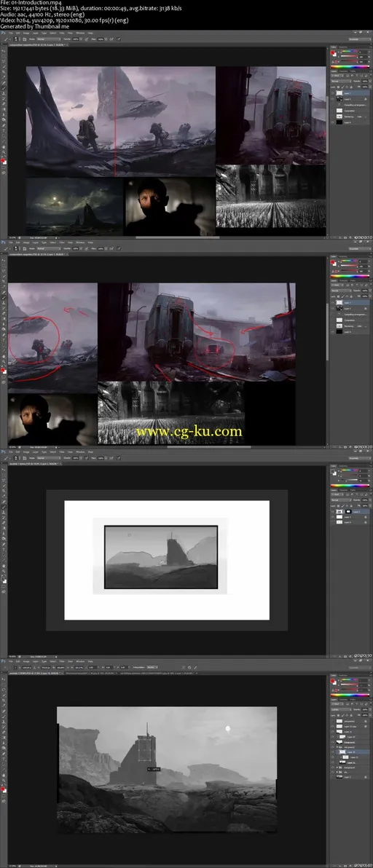Activate the Type tool in the 00:00:30 frame
373x868 pixels.
click(4, 548)
